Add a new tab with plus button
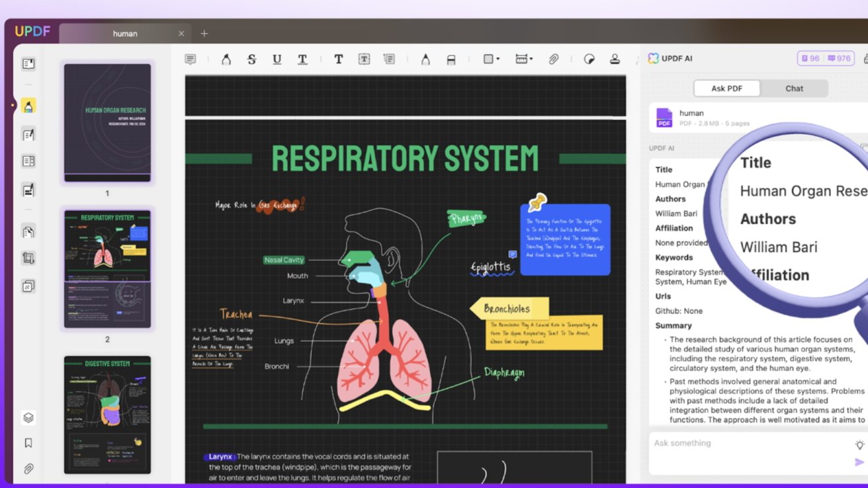The width and height of the screenshot is (868, 488). [x=204, y=34]
